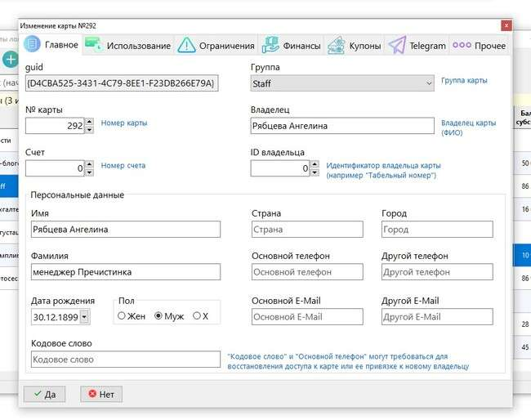Select the X gender radio button
The image size is (531, 420).
click(x=196, y=316)
